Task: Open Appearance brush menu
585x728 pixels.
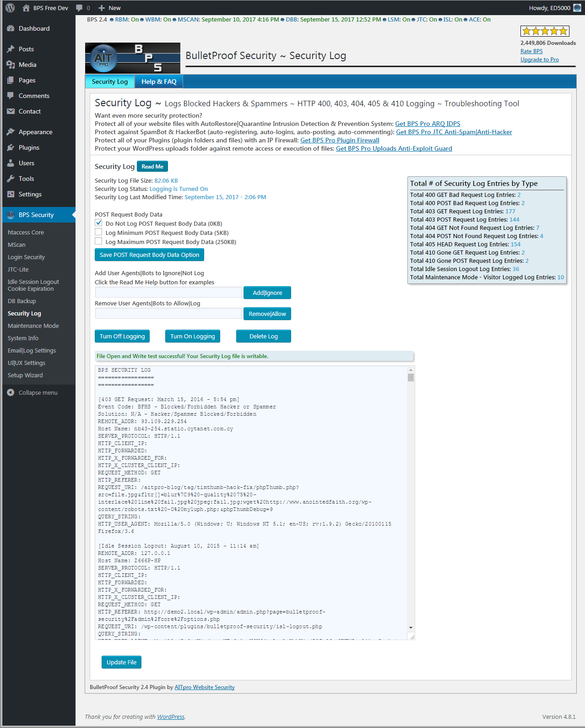Action: (x=38, y=132)
